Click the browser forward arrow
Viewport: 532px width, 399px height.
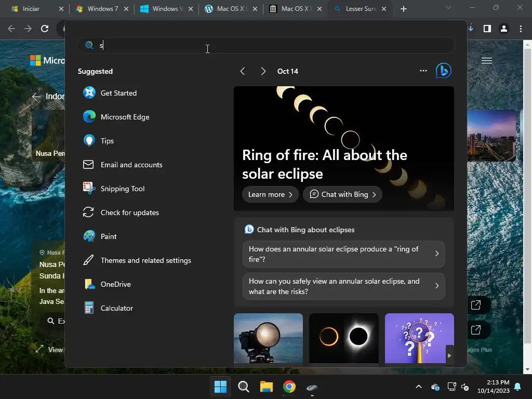click(x=28, y=29)
